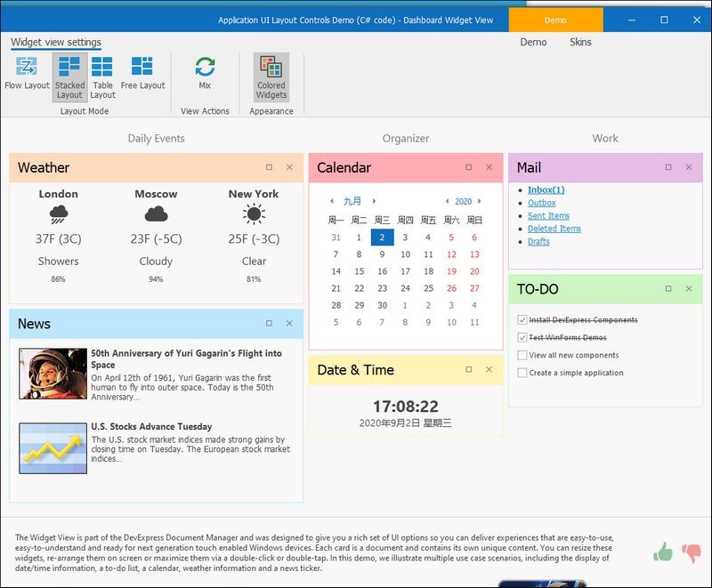The height and width of the screenshot is (588, 712).
Task: Go to next month in the Calendar
Action: coord(374,201)
